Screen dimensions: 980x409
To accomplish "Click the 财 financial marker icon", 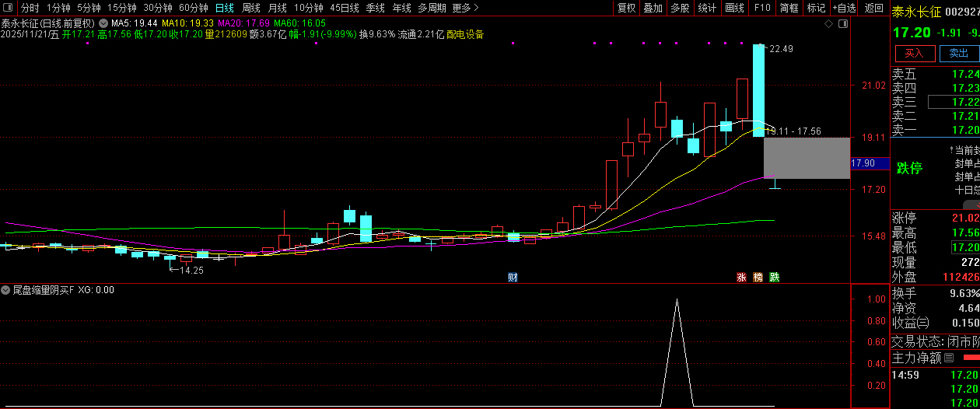I will point(513,277).
